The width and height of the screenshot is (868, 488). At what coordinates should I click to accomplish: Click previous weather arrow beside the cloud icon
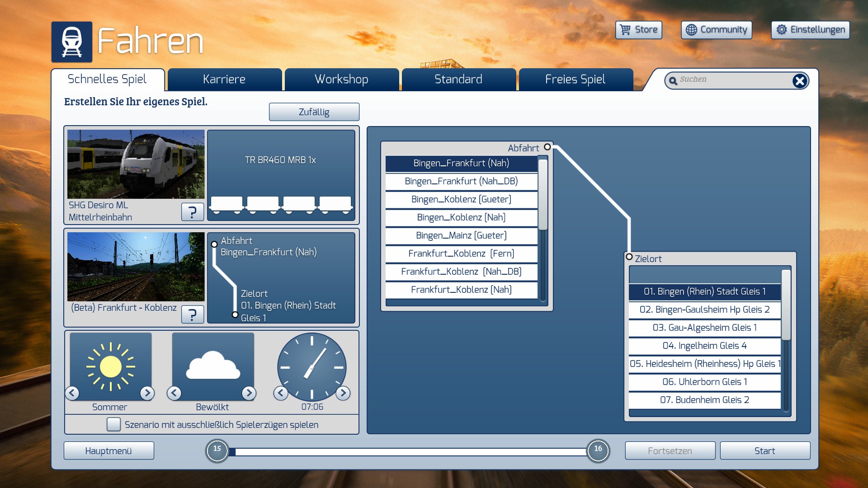pyautogui.click(x=175, y=393)
